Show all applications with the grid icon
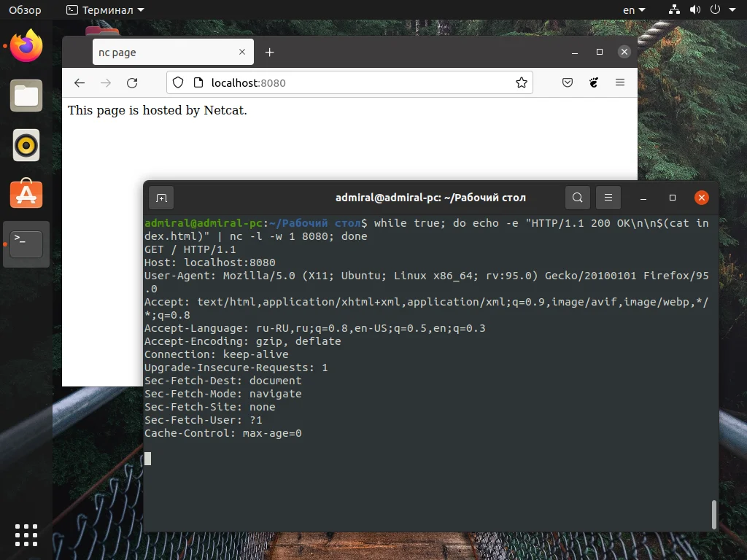 pos(26,534)
